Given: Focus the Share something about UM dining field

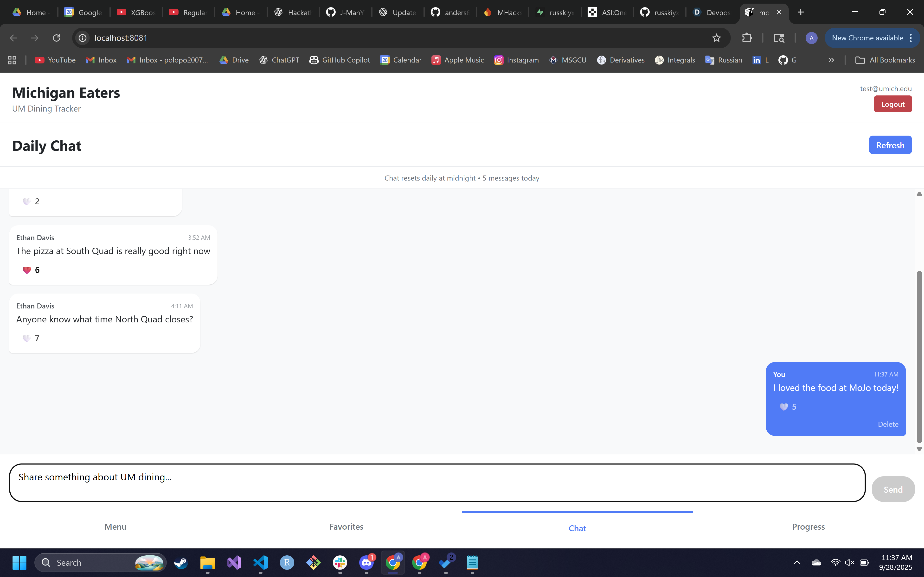Looking at the screenshot, I should click(x=437, y=482).
